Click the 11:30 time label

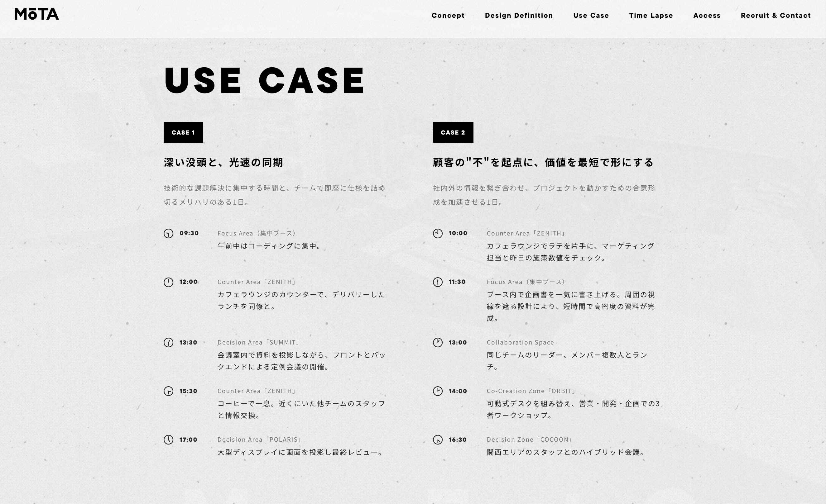tap(457, 282)
